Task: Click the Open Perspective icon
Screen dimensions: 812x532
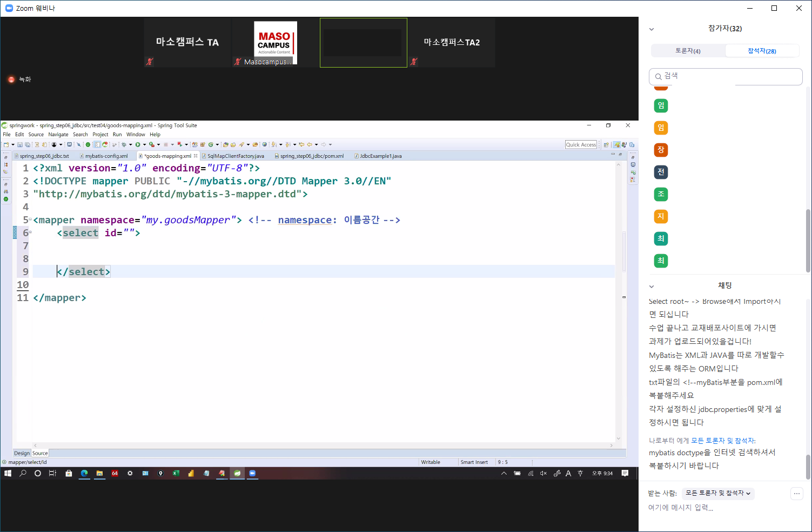Action: pos(606,144)
